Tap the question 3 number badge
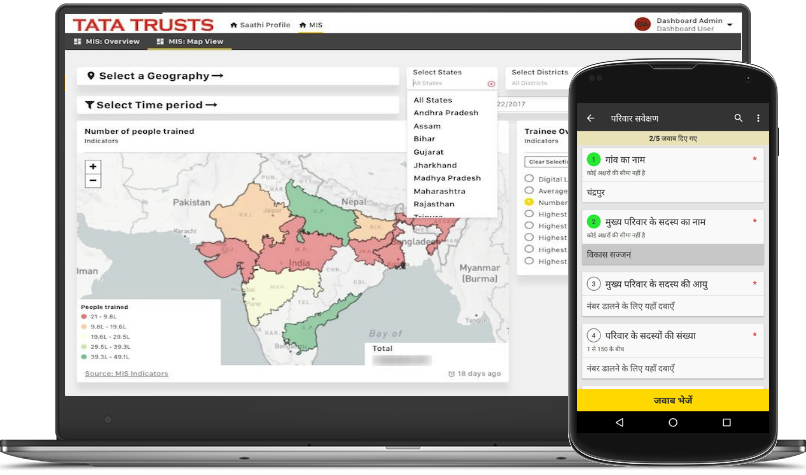 pyautogui.click(x=593, y=284)
